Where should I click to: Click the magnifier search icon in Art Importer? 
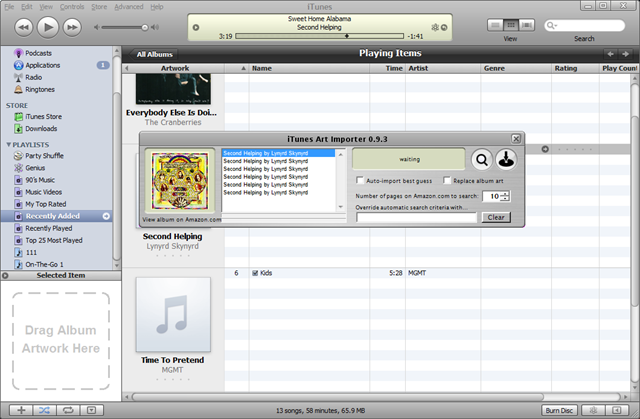tap(482, 160)
